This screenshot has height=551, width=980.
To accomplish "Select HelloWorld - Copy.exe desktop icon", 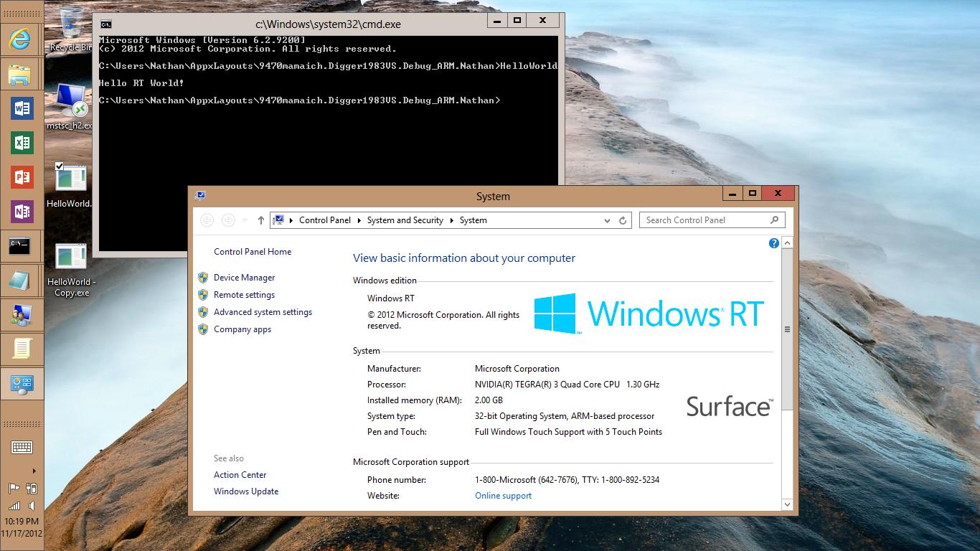I will tap(71, 270).
